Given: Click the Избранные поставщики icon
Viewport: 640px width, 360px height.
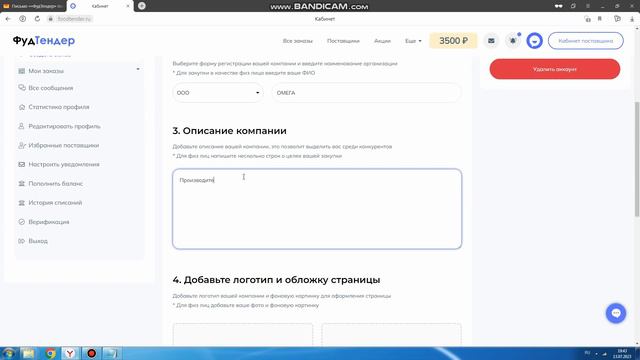Looking at the screenshot, I should (22, 145).
